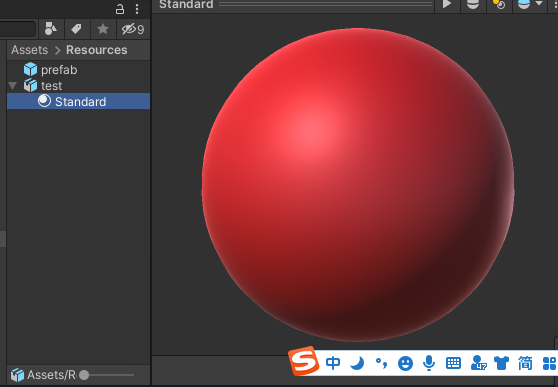This screenshot has height=387, width=558.
Task: Open the Sogou emoji panel
Action: [x=405, y=364]
